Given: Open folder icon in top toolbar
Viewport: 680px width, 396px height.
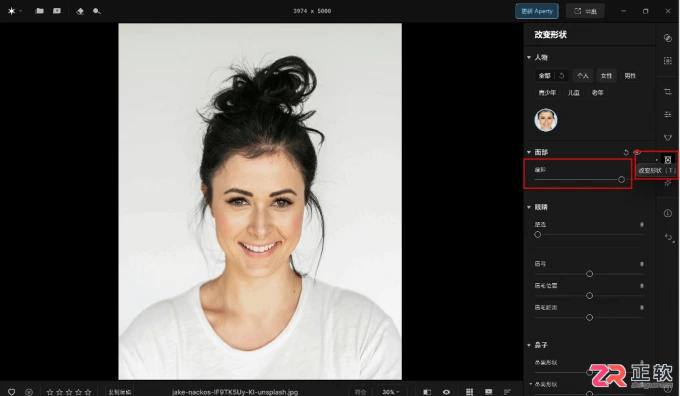Looking at the screenshot, I should pyautogui.click(x=39, y=11).
